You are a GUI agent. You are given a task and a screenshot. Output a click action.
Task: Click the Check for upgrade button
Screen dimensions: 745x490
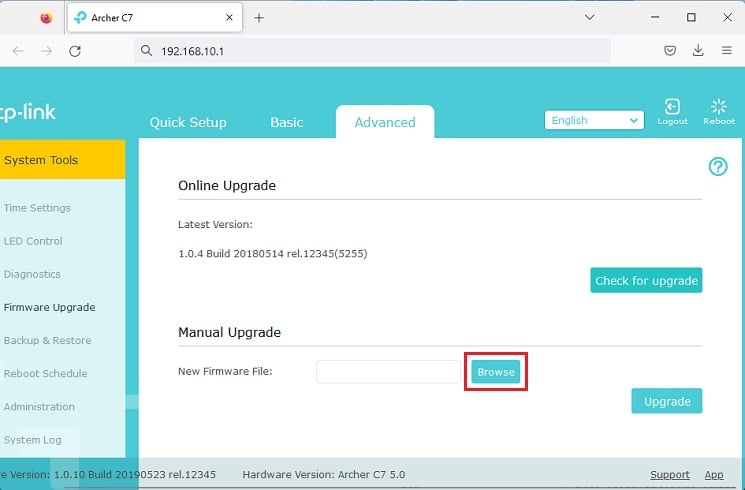point(646,280)
